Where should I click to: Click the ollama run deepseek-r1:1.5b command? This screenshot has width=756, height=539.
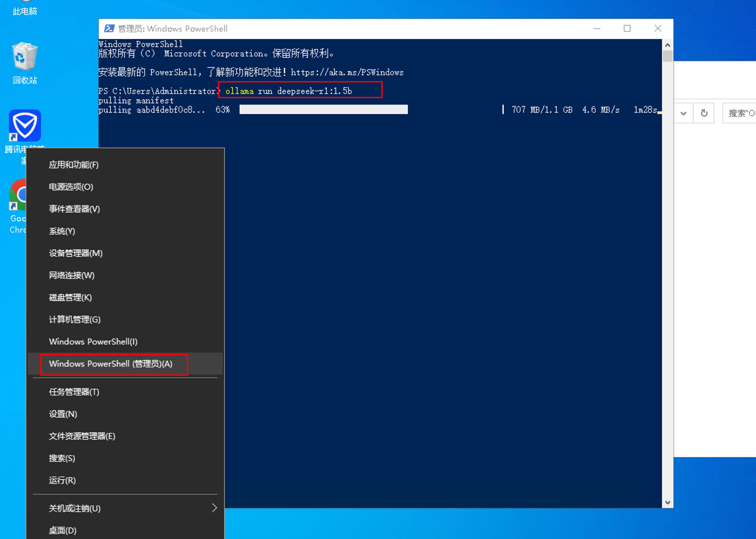click(288, 91)
